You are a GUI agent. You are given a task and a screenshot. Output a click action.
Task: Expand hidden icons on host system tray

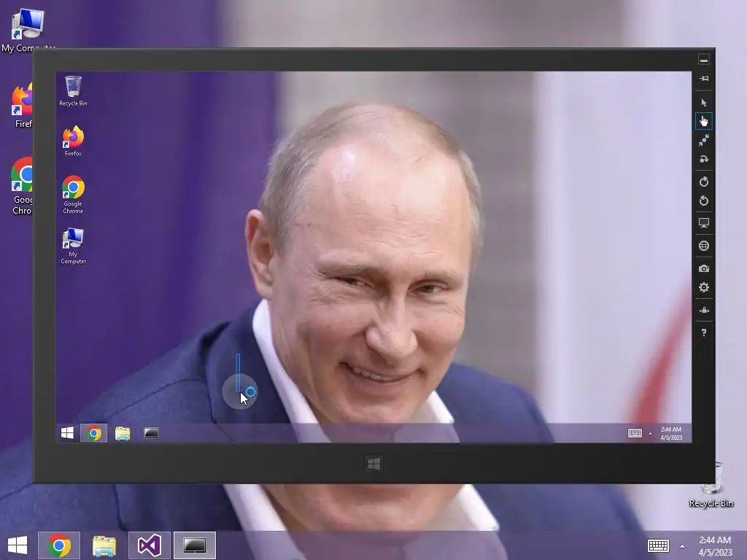pos(682,545)
